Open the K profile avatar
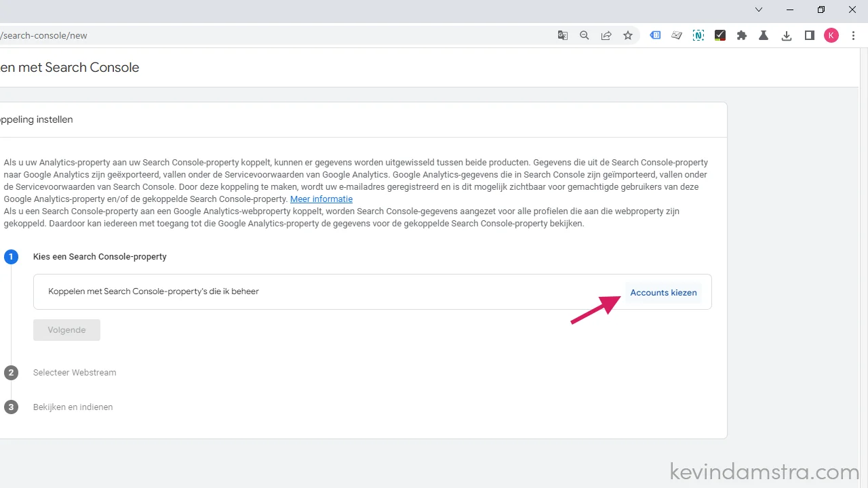 [831, 36]
